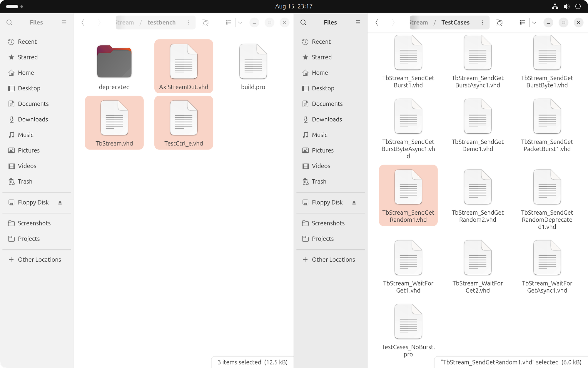Eject Floppy Disk in right sidebar

(354, 203)
